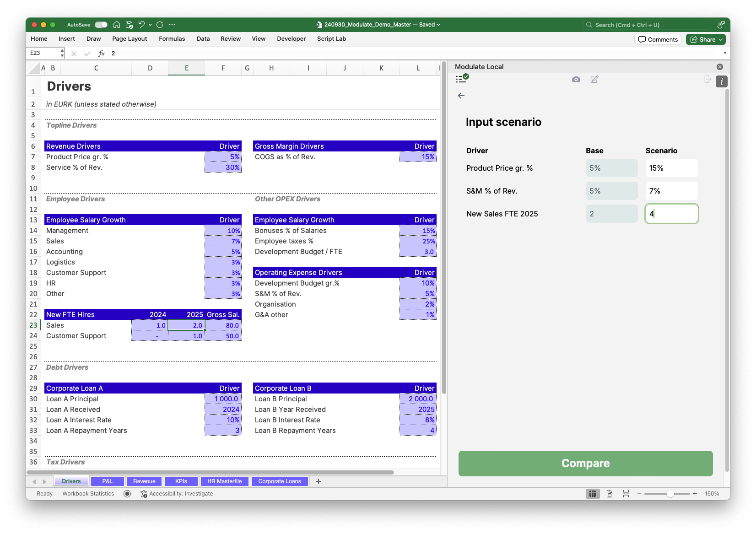Expand the Undo history dropdown arrow
Image resolution: width=756 pixels, height=534 pixels.
150,25
